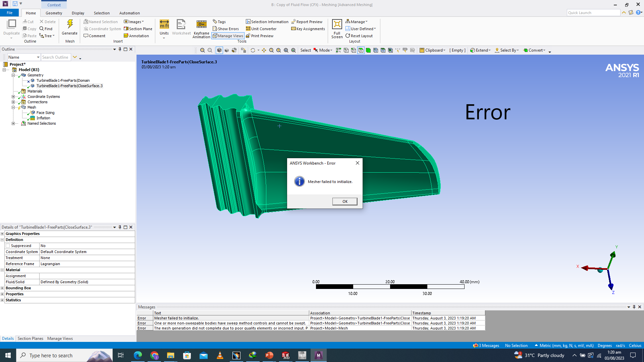
Task: Click Print Preview
Action: point(260,36)
